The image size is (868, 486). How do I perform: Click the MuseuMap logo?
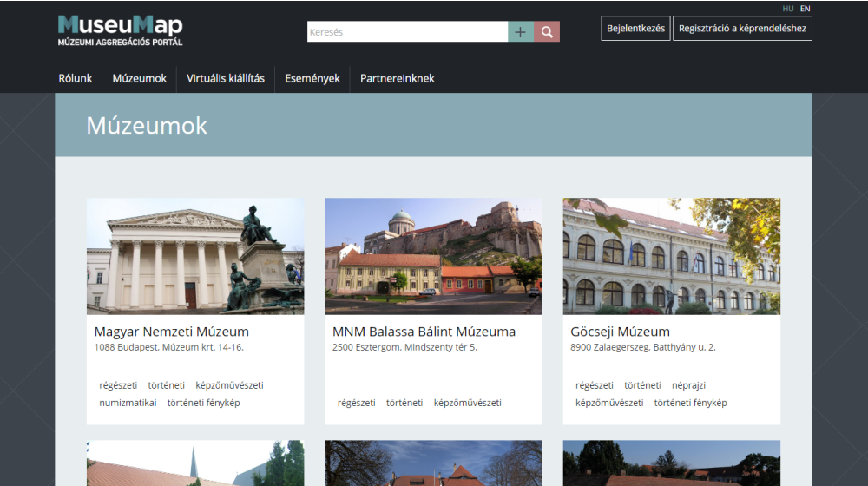click(120, 30)
